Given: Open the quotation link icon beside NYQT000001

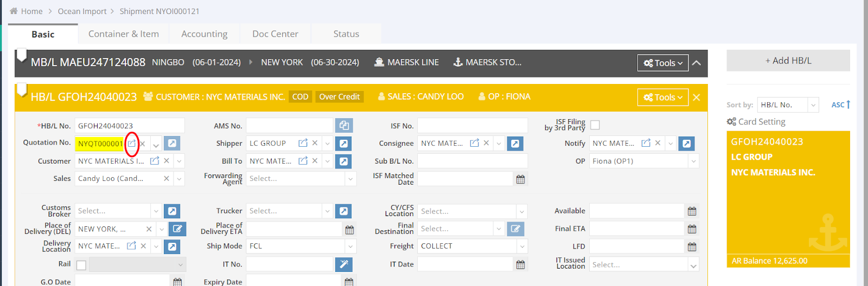Looking at the screenshot, I should (132, 144).
